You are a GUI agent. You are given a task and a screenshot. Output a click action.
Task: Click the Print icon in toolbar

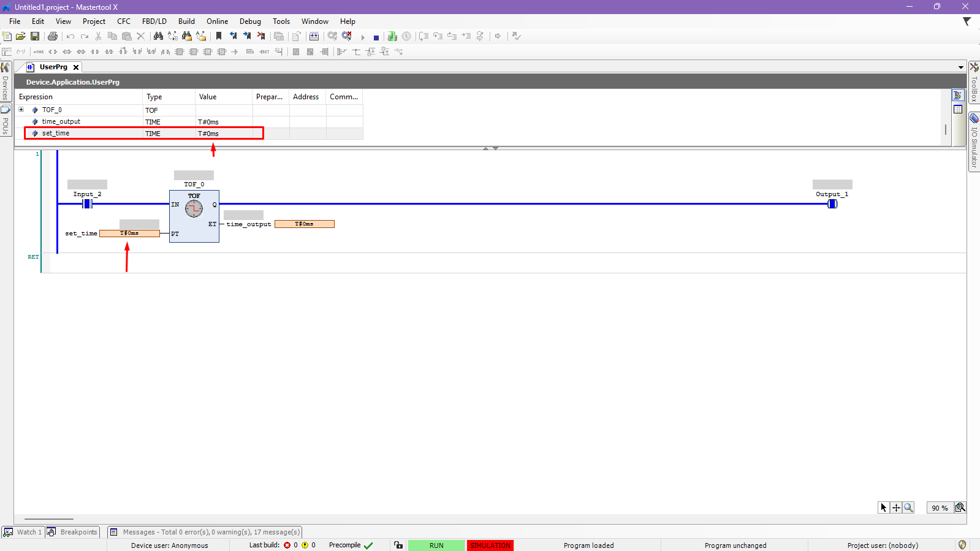tap(53, 37)
